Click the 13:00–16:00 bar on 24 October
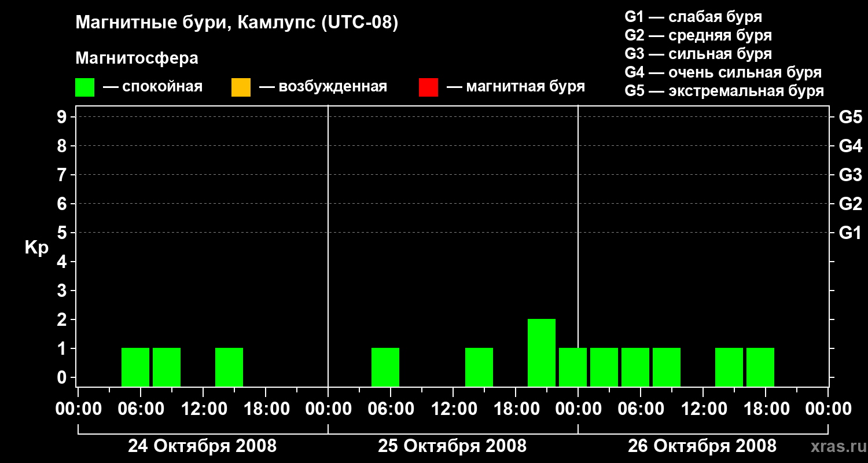The height and width of the screenshot is (463, 868). pyautogui.click(x=229, y=367)
